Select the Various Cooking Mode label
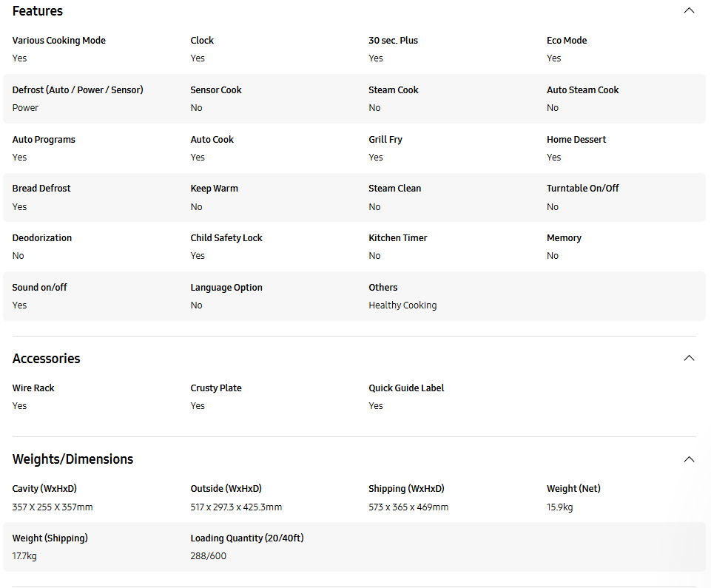Screen dimensions: 711x588 pos(59,41)
